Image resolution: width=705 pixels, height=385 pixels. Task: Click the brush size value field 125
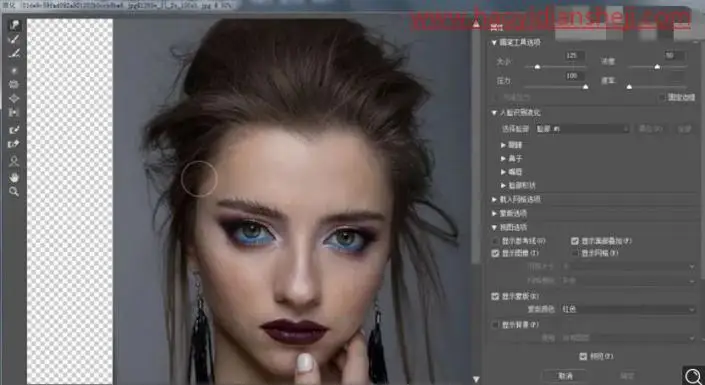click(575, 56)
